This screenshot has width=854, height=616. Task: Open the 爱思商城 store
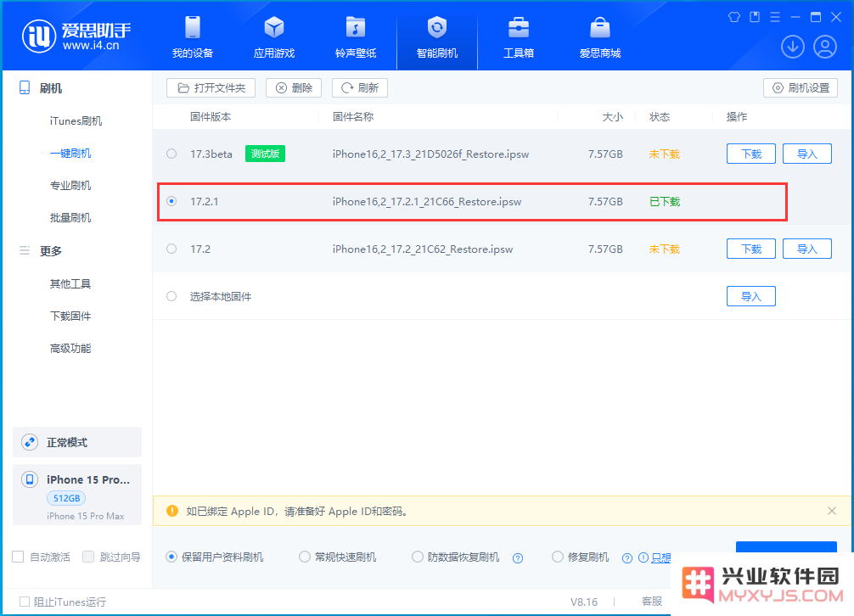pos(599,37)
